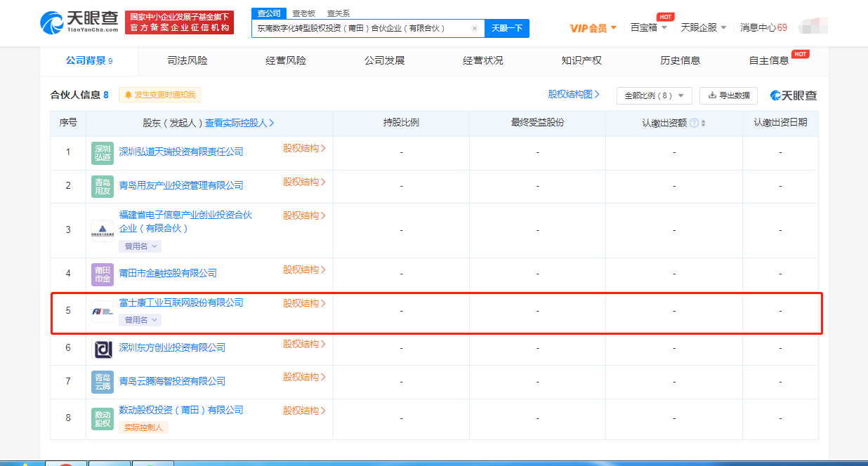868x466 pixels.
Task: Open 青岛用友 company logo in row 2
Action: coord(103,186)
